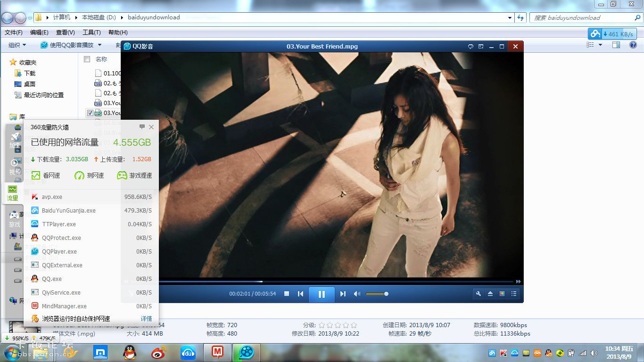Expand the 计算机 breadcrumb arrow

click(75, 17)
